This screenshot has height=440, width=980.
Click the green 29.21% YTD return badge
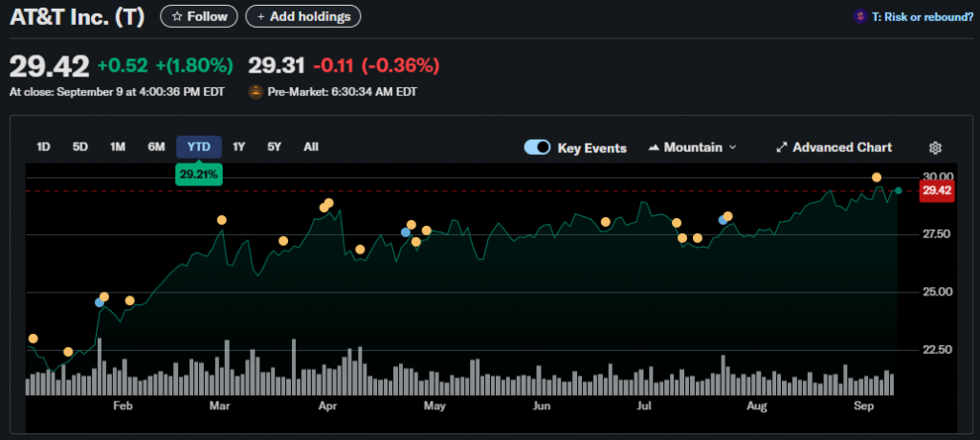(199, 175)
